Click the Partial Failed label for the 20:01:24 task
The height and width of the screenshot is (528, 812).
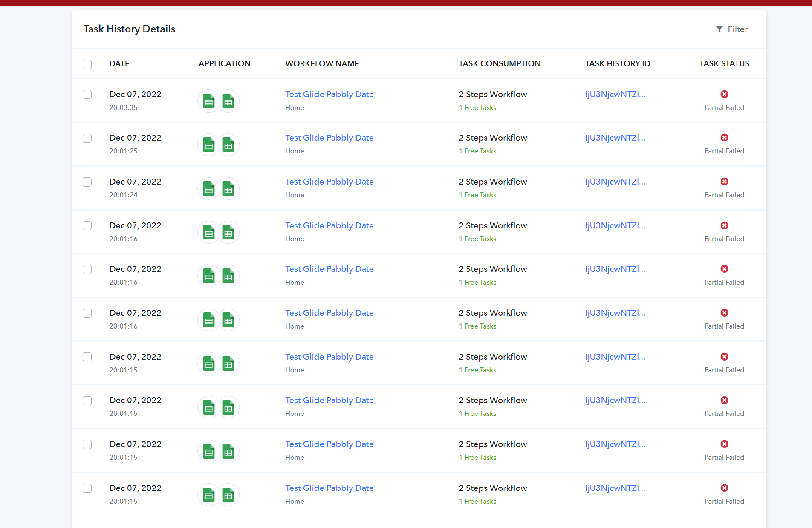pos(724,195)
